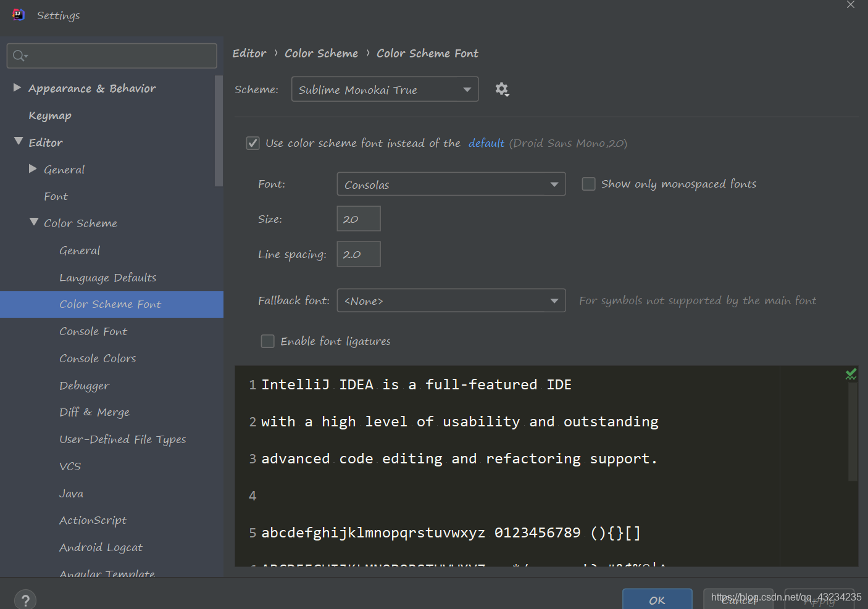This screenshot has height=609, width=868.
Task: Click the search magnifier icon
Action: tap(20, 56)
